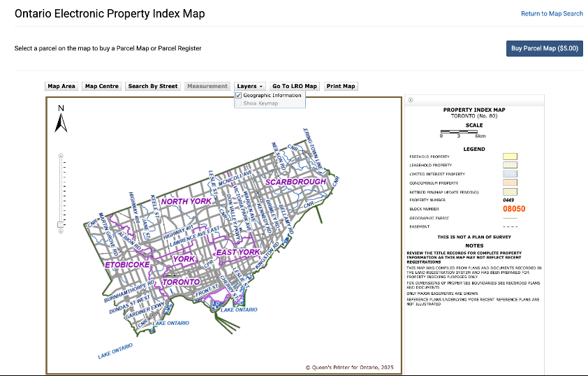The height and width of the screenshot is (376, 588).
Task: Click the Limited Interest Property blue swatch
Action: [x=510, y=174]
